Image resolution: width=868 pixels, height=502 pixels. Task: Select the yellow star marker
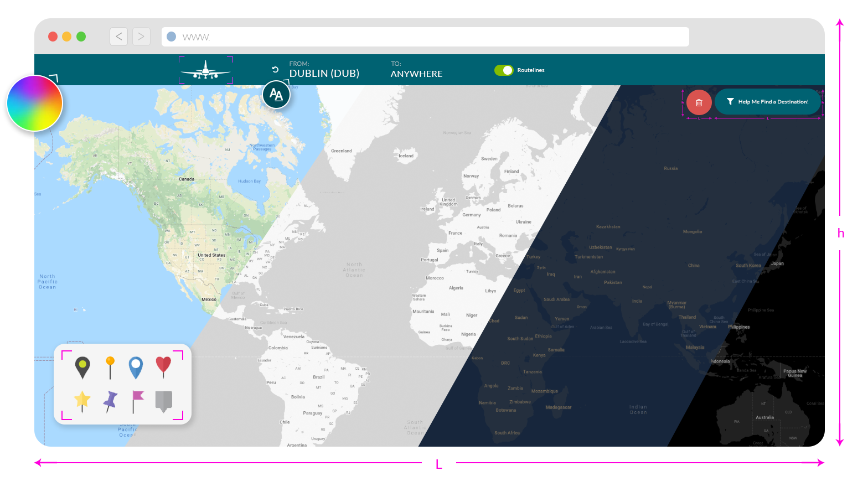tap(82, 401)
